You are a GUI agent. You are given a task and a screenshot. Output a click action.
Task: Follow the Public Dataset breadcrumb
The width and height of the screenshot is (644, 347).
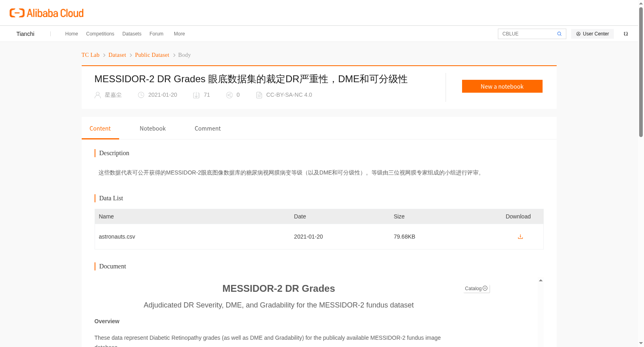point(152,55)
